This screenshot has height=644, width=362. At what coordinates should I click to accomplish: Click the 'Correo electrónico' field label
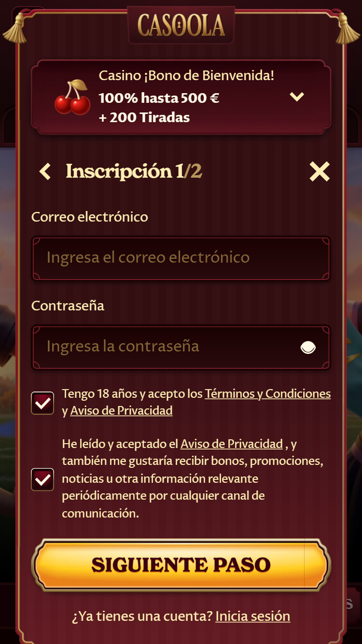pos(90,217)
